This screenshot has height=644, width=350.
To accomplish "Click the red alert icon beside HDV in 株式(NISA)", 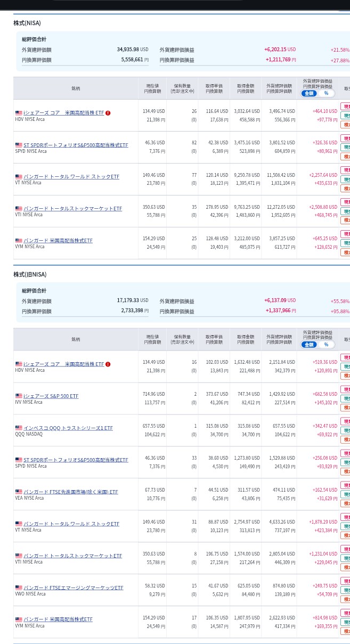I will (108, 113).
